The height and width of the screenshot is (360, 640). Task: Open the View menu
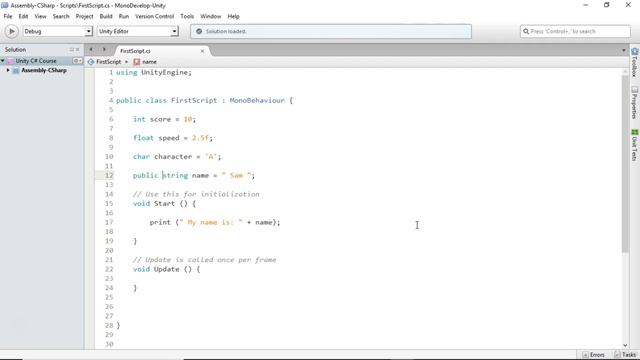40,16
